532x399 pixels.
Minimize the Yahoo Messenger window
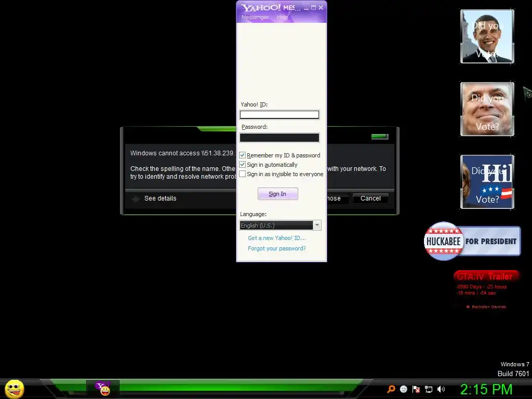tap(307, 7)
